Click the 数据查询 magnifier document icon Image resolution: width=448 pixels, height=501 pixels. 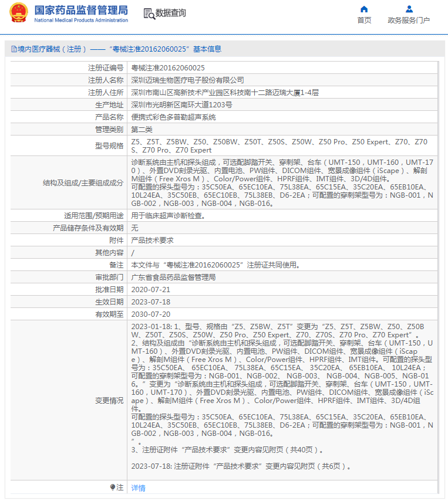pyautogui.click(x=149, y=13)
